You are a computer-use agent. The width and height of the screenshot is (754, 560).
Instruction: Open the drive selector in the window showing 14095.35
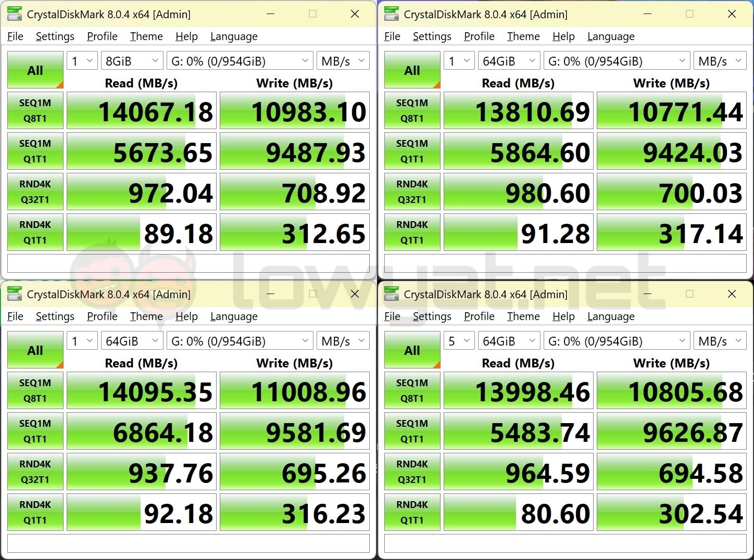click(x=240, y=341)
